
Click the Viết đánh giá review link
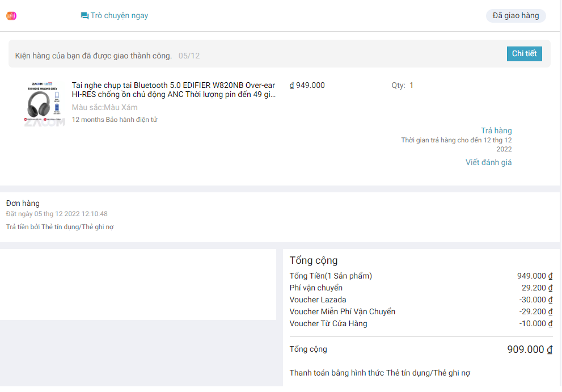point(488,162)
